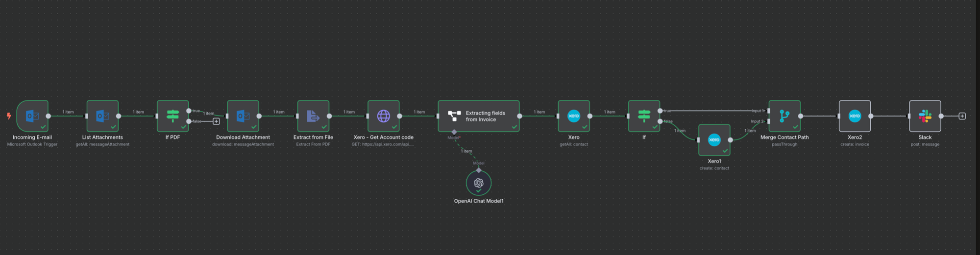
Task: Click the "Merge Contact Path" label
Action: coord(784,138)
